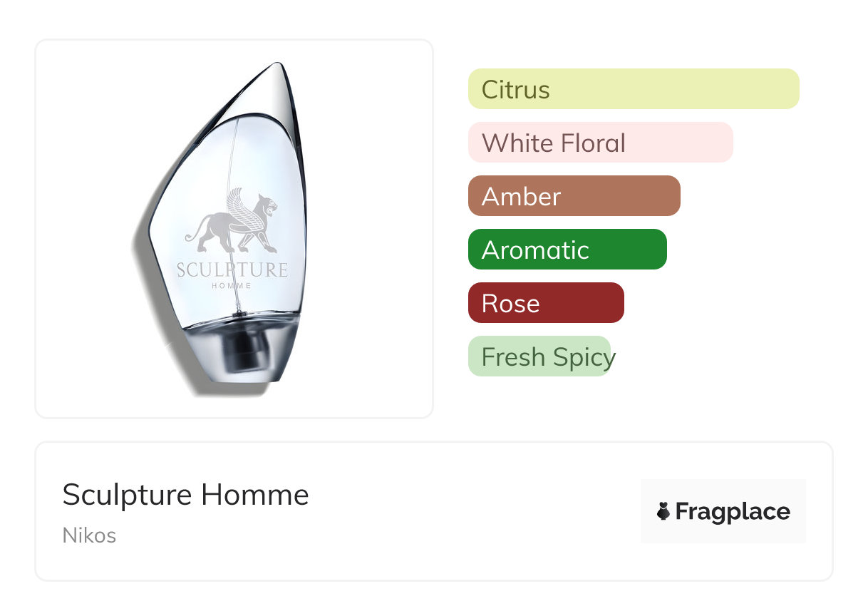Click the winged lion emblem on the bottle
The width and height of the screenshot is (868, 616).
coord(232,222)
